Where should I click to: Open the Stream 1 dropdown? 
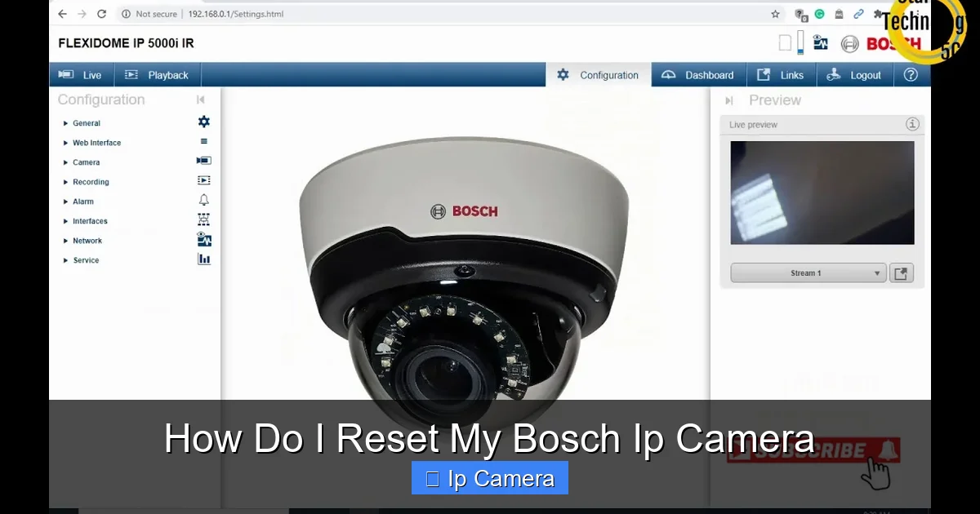pos(808,273)
